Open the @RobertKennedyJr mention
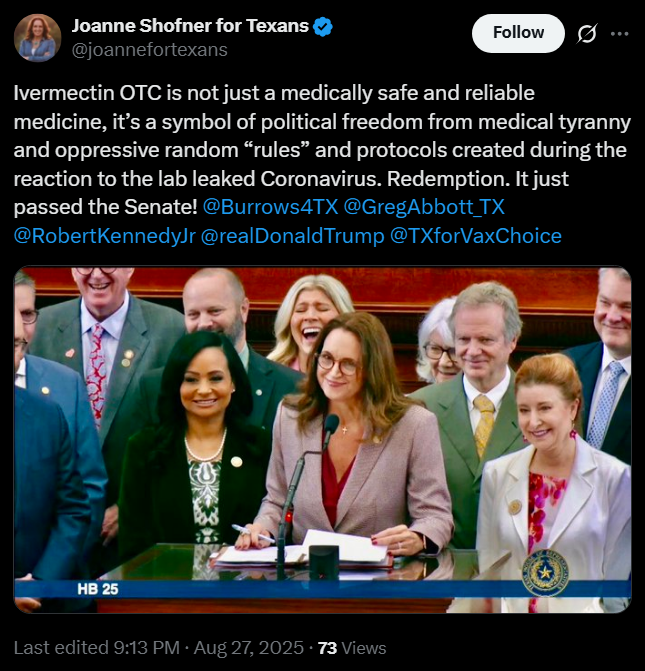645x671 pixels. (105, 236)
